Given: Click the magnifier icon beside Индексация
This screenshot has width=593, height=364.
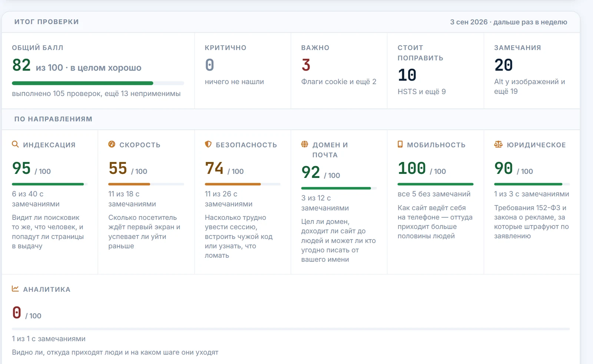Looking at the screenshot, I should 15,144.
